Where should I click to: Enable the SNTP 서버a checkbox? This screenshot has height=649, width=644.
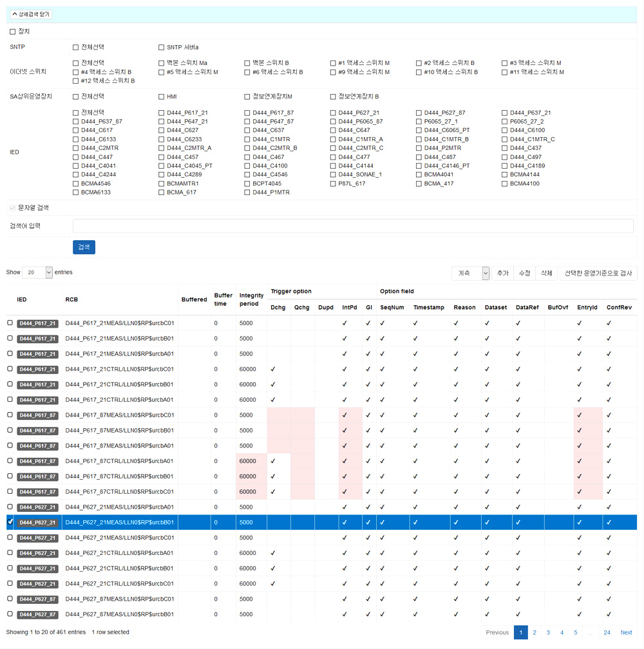point(161,48)
